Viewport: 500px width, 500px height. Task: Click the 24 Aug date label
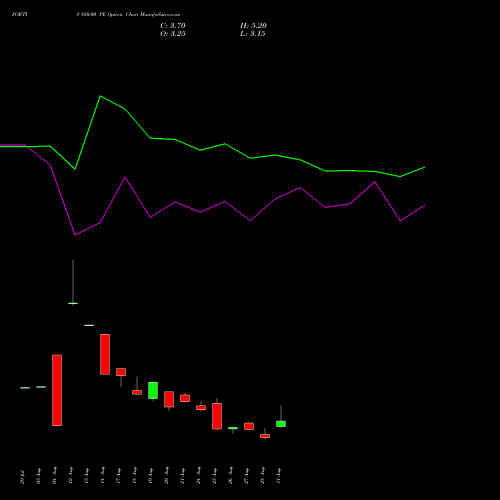[198, 476]
